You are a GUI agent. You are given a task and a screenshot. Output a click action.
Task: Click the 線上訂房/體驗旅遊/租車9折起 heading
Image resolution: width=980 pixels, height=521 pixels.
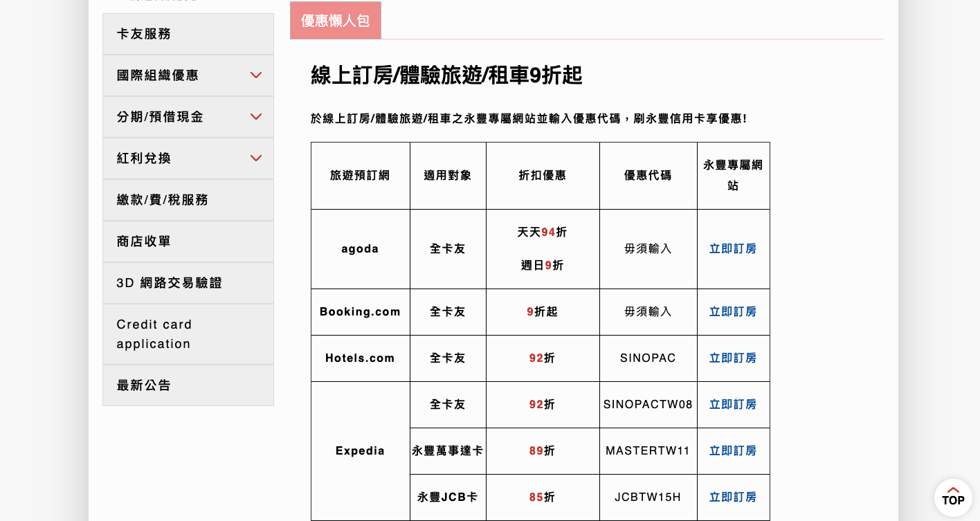[x=446, y=75]
